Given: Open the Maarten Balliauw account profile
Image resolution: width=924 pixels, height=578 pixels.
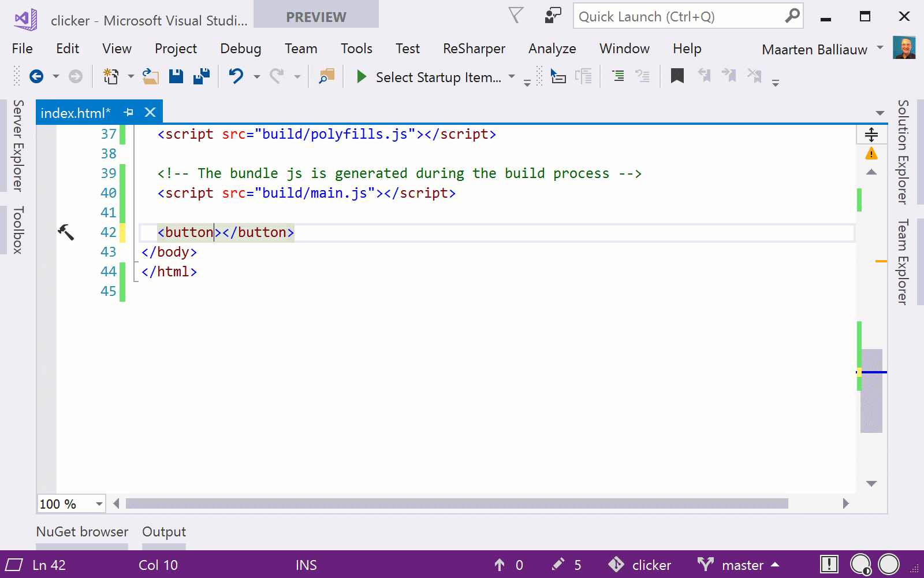Looking at the screenshot, I should [814, 49].
